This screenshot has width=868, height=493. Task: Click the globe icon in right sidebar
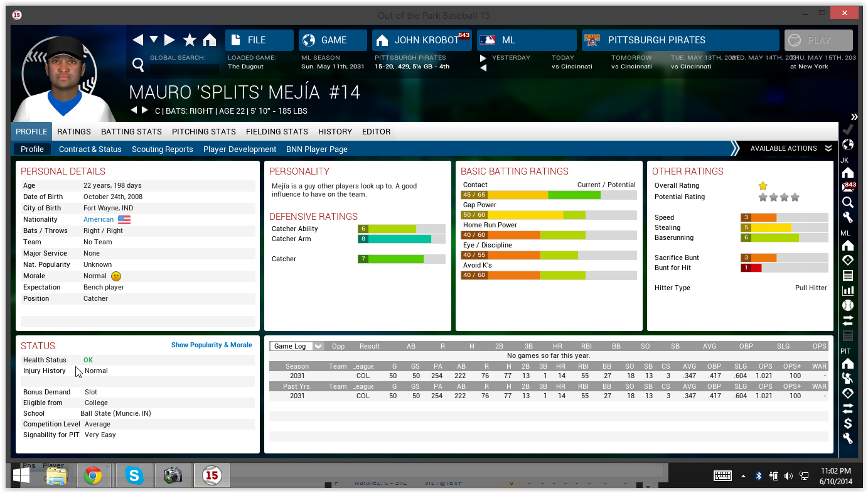[x=848, y=144]
